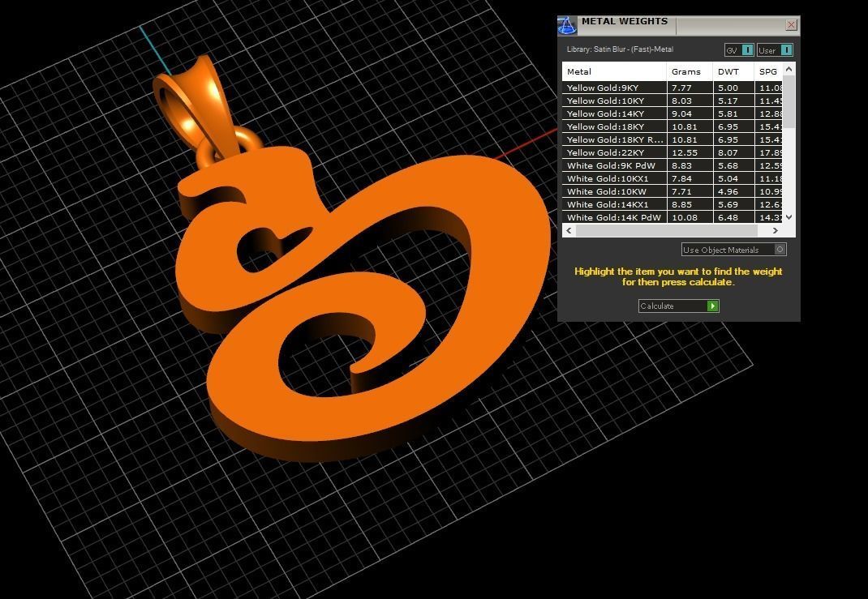This screenshot has width=868, height=599.
Task: Click the horizontal scroll right arrow
Action: pos(775,231)
